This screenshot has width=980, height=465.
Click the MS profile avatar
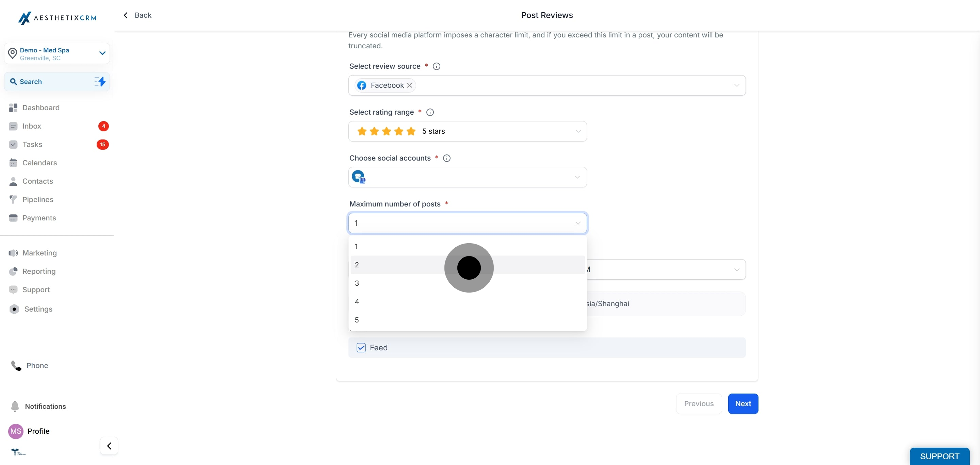pos(16,431)
